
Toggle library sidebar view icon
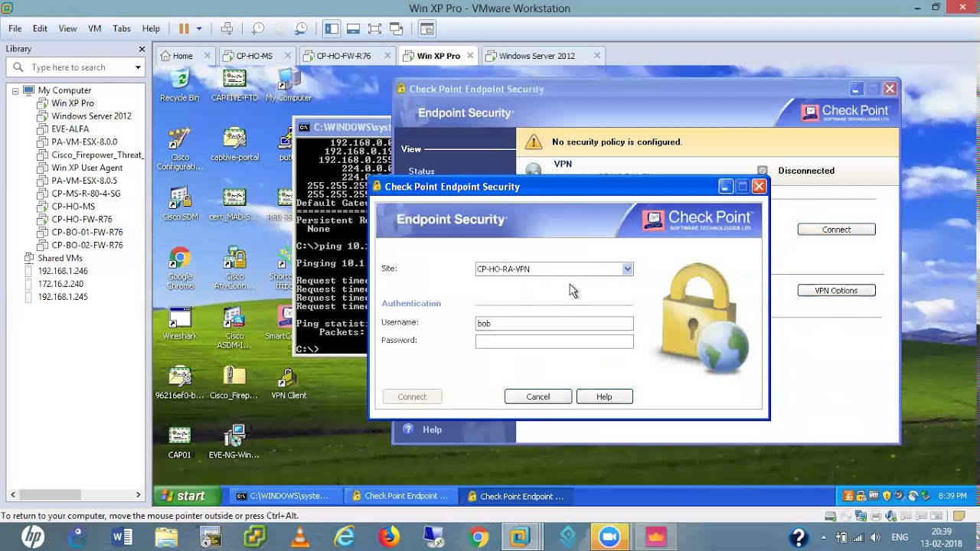[x=332, y=29]
